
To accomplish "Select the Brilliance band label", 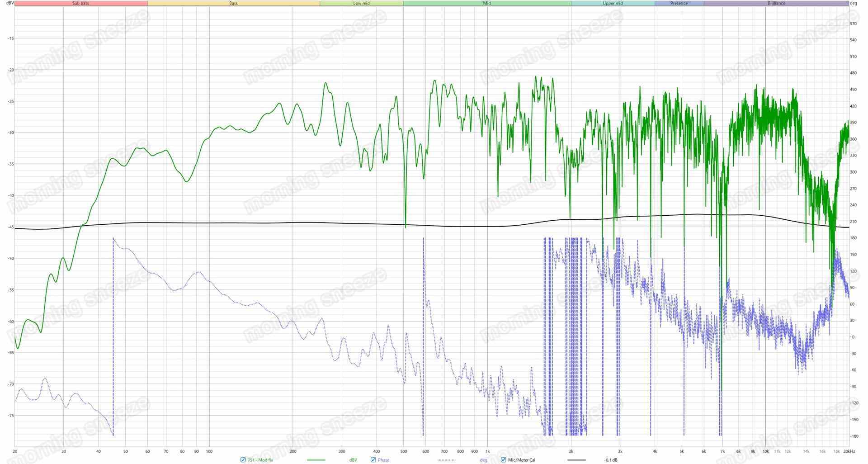I will (x=776, y=3).
